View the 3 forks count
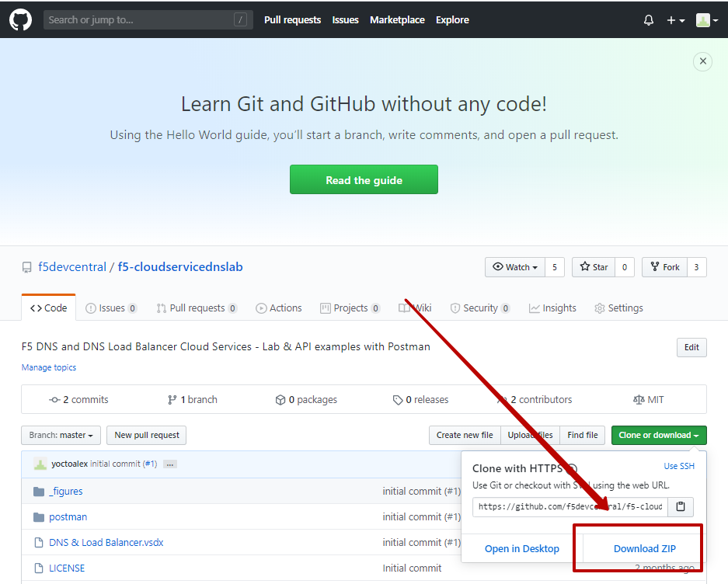The width and height of the screenshot is (728, 584). (x=696, y=267)
